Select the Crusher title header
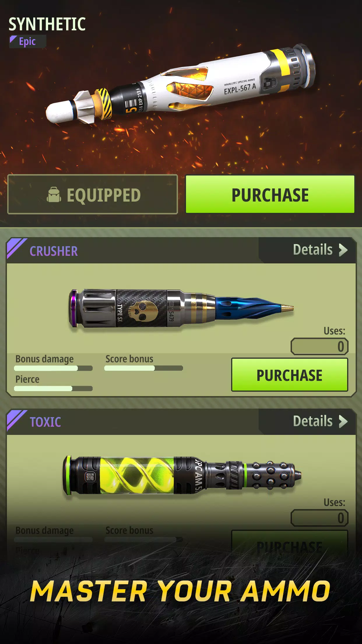Viewport: 362px width, 644px height. point(54,251)
